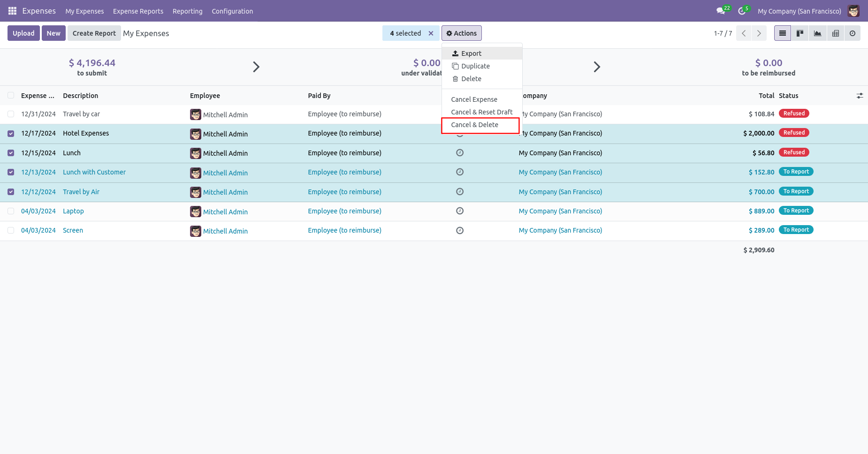Click the Upload button
The height and width of the screenshot is (454, 868).
(23, 33)
